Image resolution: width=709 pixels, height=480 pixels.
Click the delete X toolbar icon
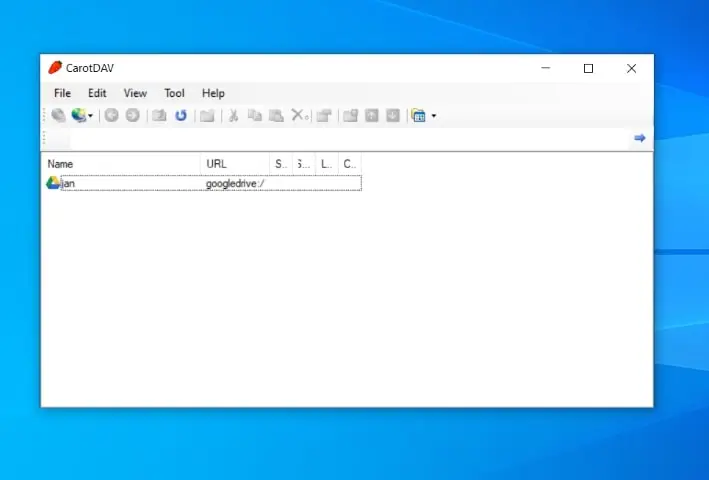298,116
